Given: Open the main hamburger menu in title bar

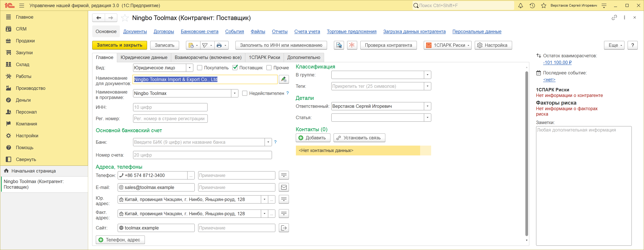Looking at the screenshot, I should [x=22, y=5].
